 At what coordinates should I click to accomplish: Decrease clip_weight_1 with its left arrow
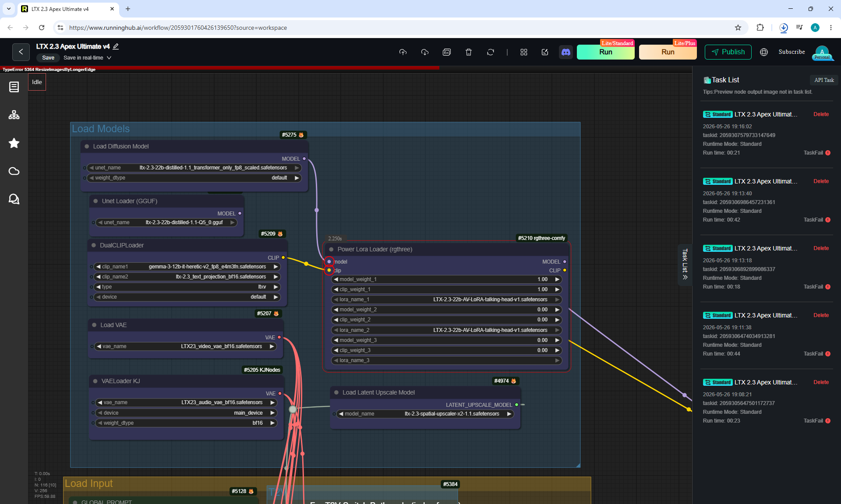click(336, 289)
